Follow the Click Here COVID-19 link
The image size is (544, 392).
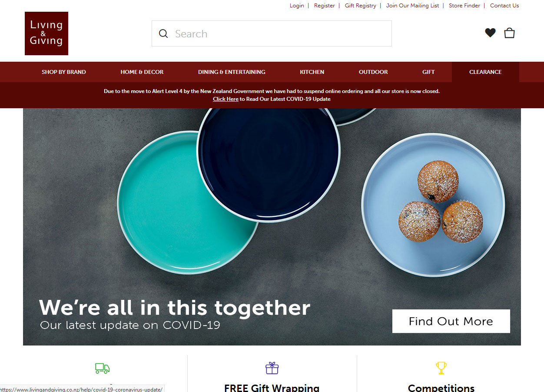(x=226, y=99)
